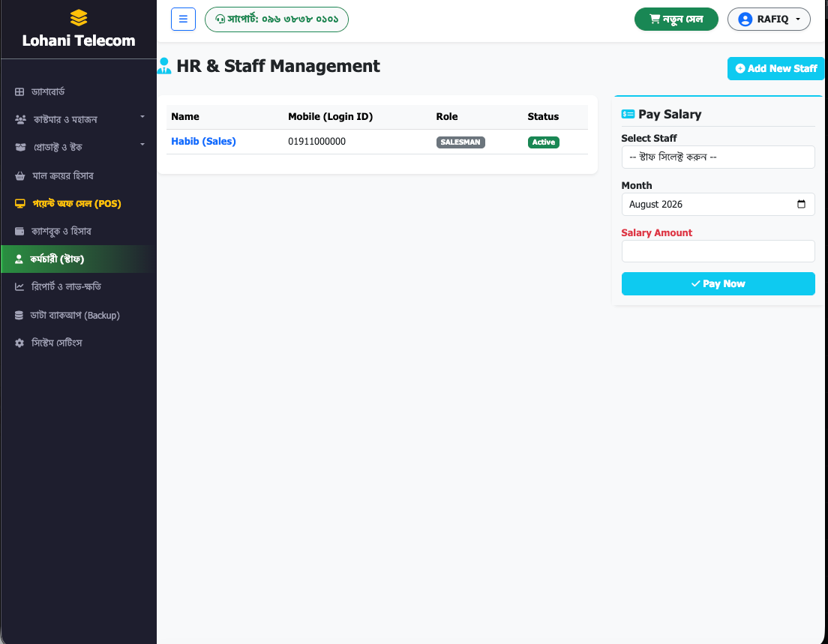The image size is (828, 644).
Task: Click the headset icon in support badge
Action: pyautogui.click(x=220, y=19)
